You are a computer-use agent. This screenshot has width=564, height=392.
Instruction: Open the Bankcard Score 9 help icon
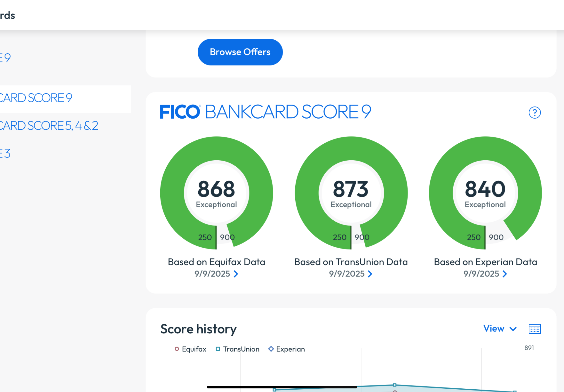(535, 113)
